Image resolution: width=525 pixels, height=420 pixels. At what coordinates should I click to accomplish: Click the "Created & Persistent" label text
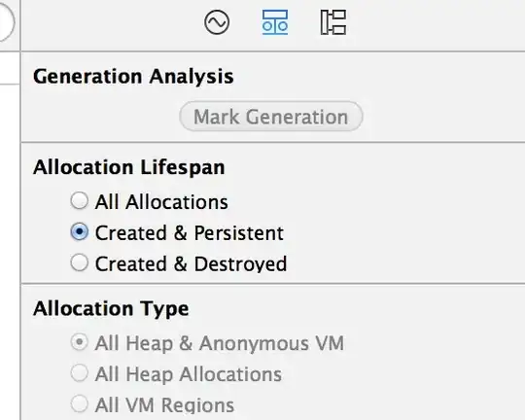tap(190, 232)
